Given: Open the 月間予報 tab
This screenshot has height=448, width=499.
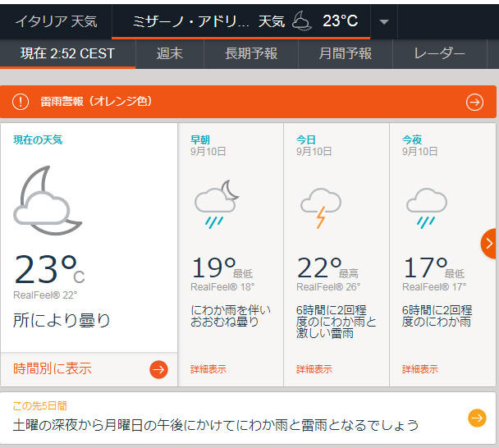Looking at the screenshot, I should [x=346, y=53].
